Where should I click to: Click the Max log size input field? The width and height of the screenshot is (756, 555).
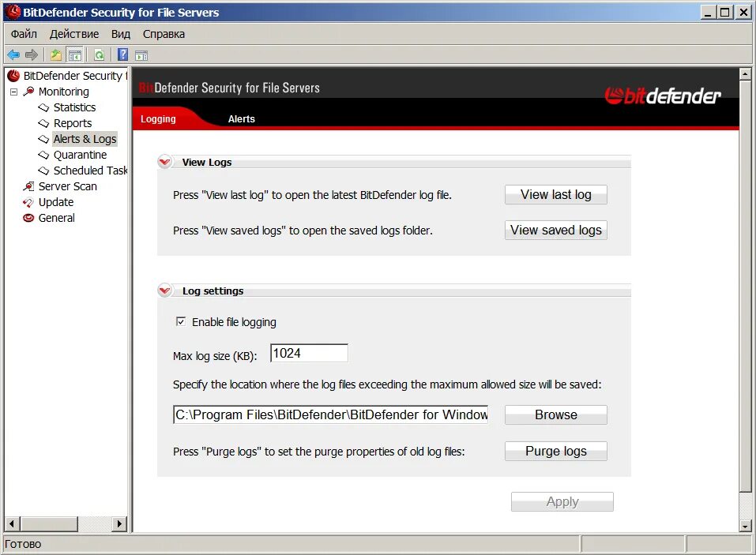click(x=309, y=353)
